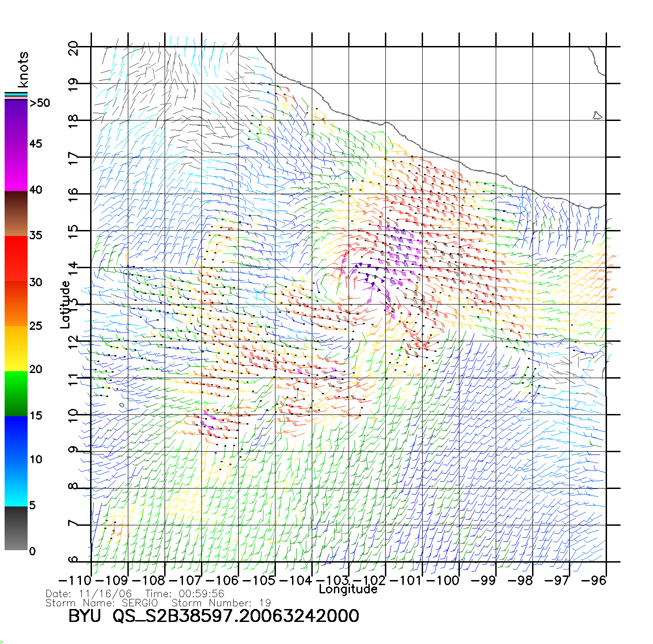Click the Longitude axis label

click(x=348, y=589)
